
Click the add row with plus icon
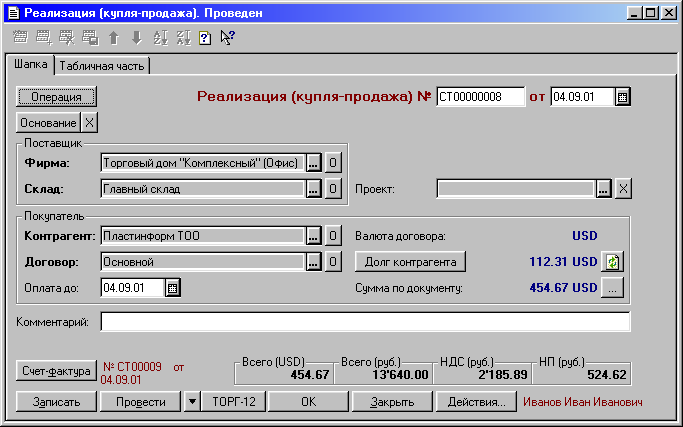(x=44, y=37)
